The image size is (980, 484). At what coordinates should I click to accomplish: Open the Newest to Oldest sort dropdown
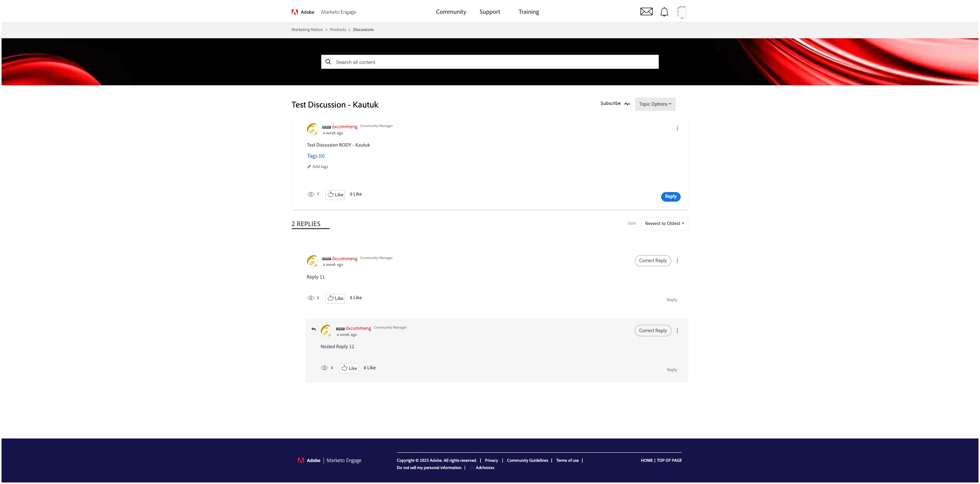pos(664,224)
